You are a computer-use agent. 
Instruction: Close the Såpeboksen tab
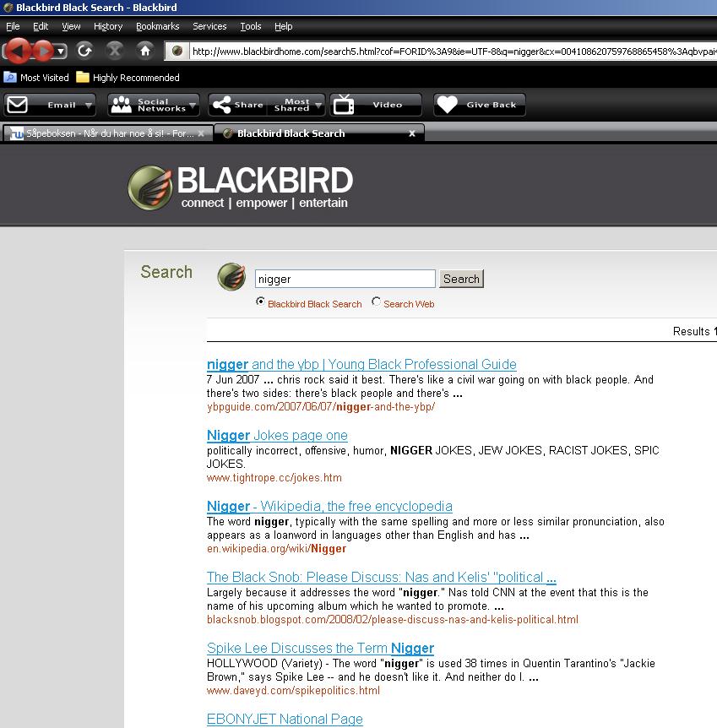[201, 133]
